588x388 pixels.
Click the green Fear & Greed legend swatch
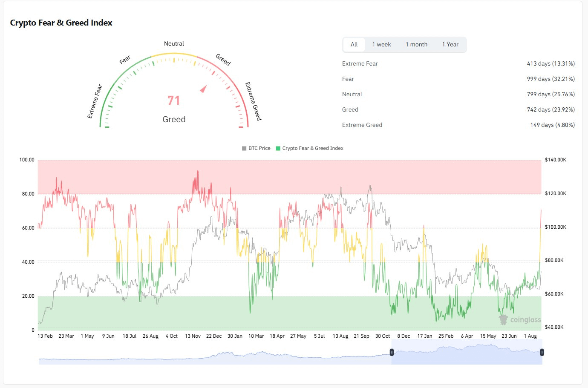tap(278, 148)
